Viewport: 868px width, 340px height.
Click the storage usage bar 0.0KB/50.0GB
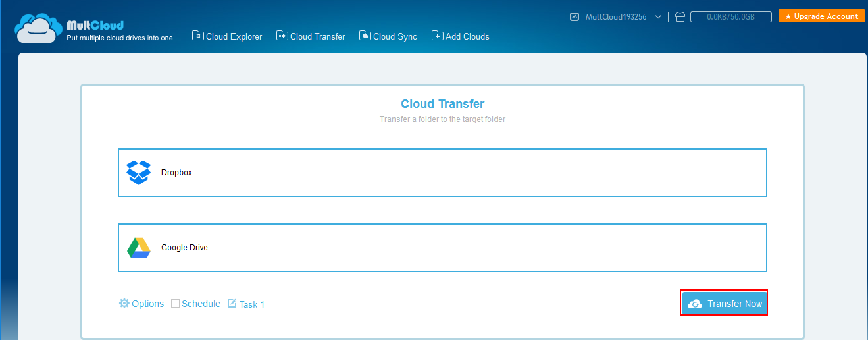coord(730,17)
